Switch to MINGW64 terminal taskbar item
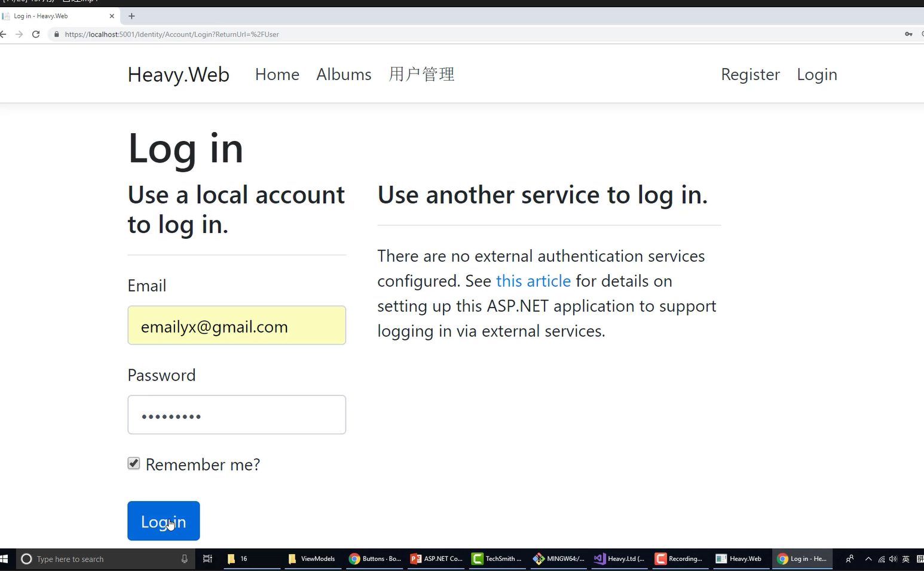 tap(559, 559)
